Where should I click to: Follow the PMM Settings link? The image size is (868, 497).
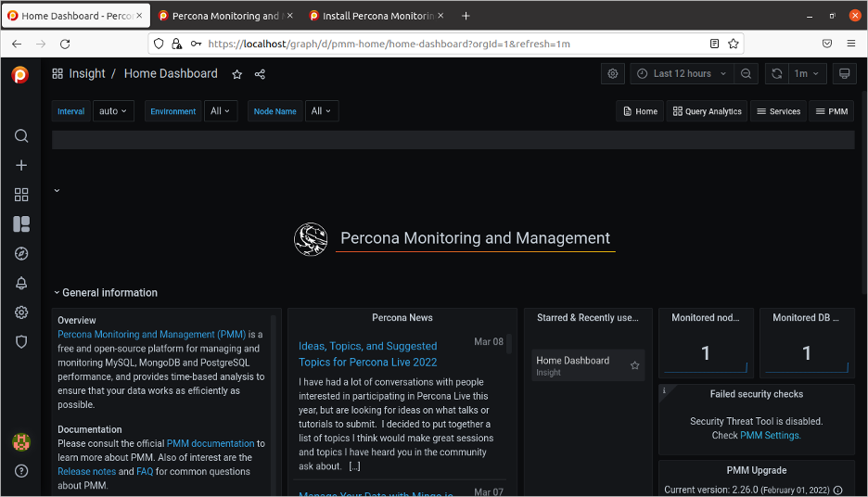click(770, 435)
